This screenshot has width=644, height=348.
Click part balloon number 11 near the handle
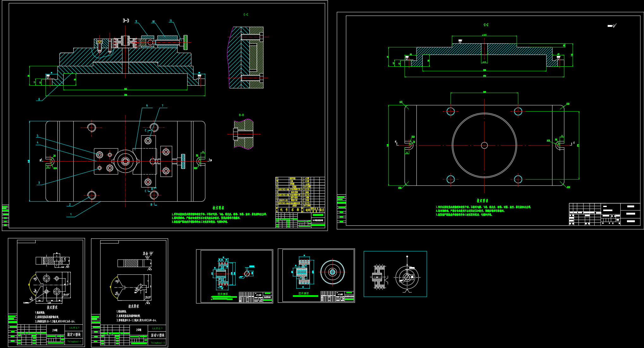point(171,21)
